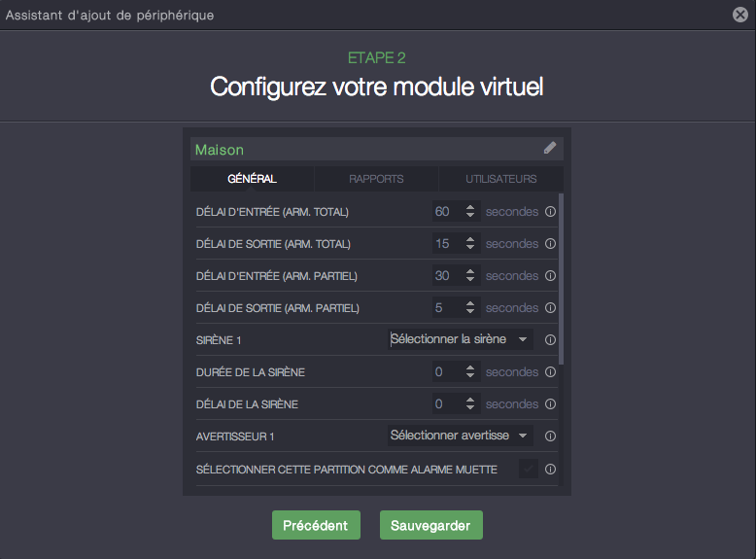View info icon for Sirène 1
This screenshot has width=756, height=559.
click(550, 340)
